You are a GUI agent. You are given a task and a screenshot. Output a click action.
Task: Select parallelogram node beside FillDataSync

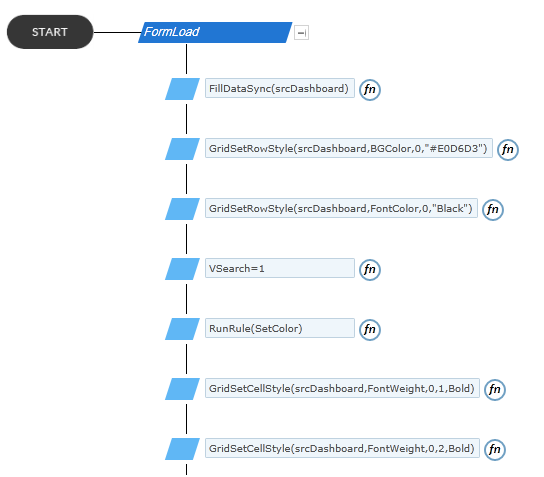pos(182,89)
